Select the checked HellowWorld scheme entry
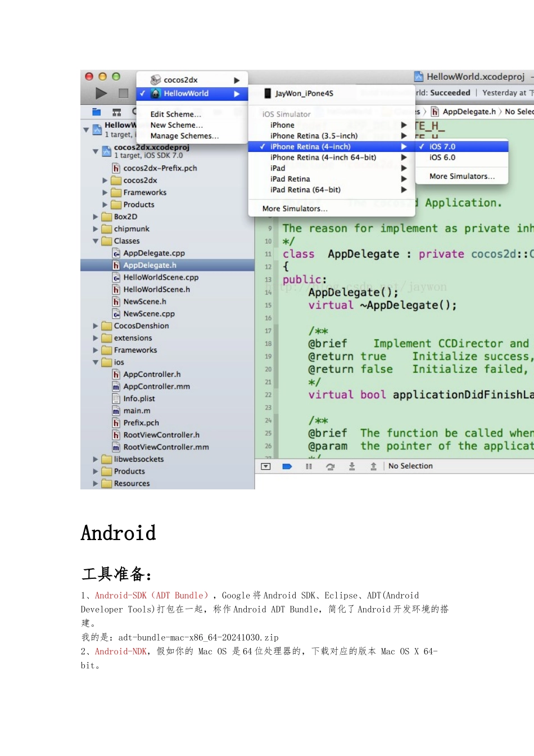 tap(192, 93)
